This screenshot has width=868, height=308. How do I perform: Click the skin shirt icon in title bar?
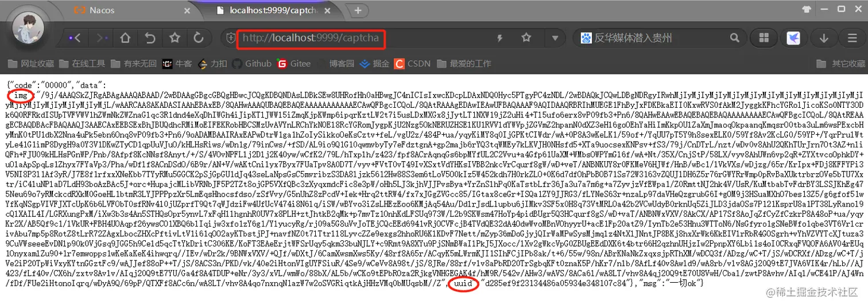[807, 10]
